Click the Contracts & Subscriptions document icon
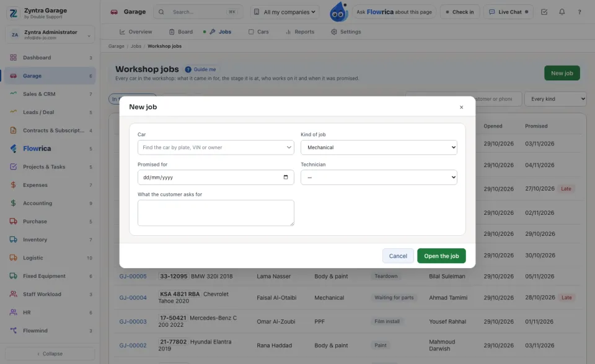The width and height of the screenshot is (595, 364). click(x=13, y=131)
